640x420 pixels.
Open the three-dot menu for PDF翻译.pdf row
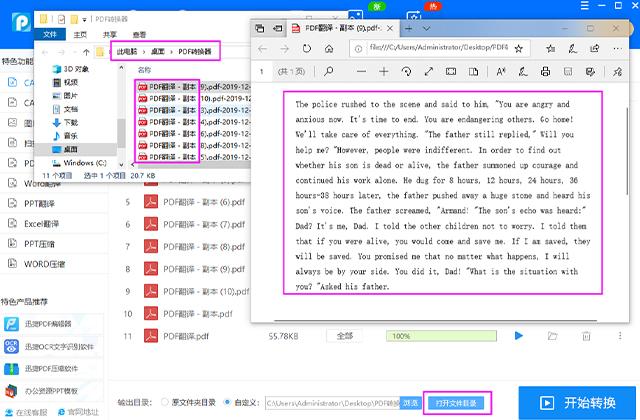(x=620, y=336)
